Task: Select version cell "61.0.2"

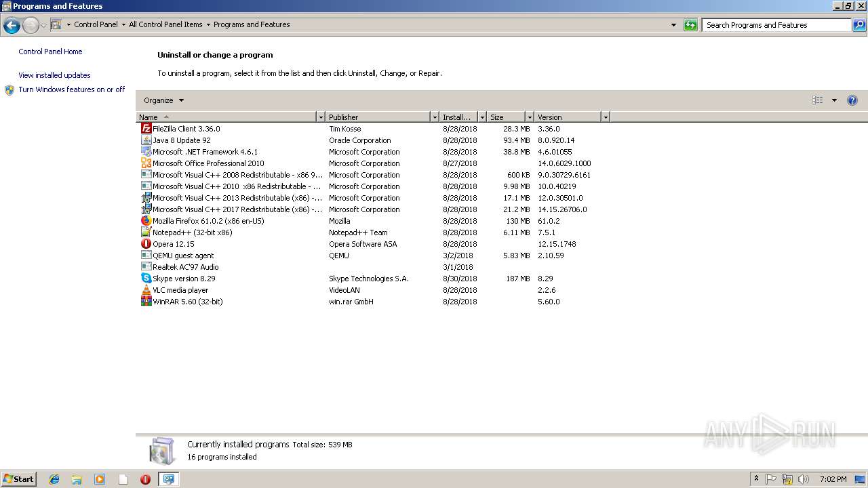Action: (549, 221)
